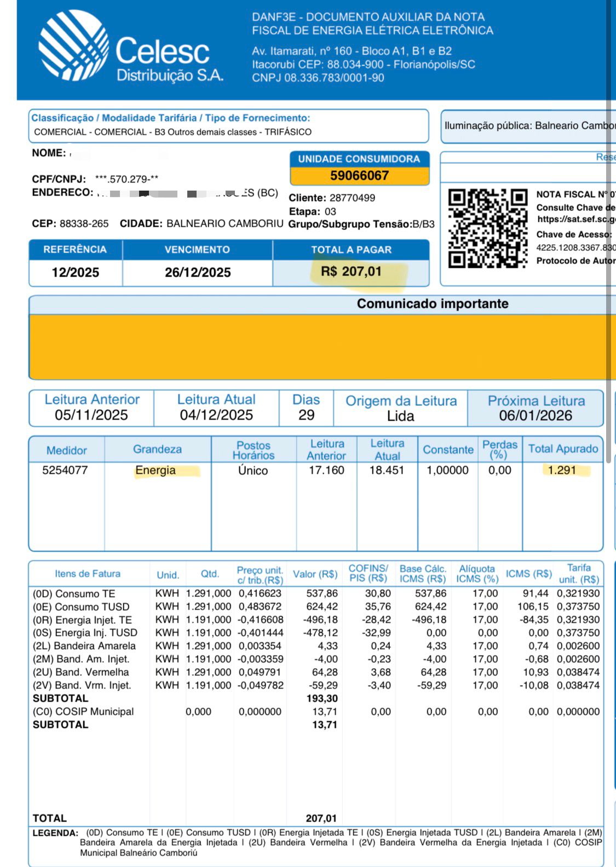Click the highlighted Energia grandeza cell

pyautogui.click(x=156, y=470)
